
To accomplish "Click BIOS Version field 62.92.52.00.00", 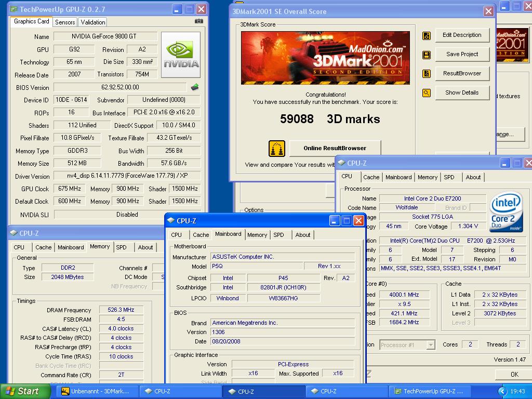I will [x=120, y=87].
